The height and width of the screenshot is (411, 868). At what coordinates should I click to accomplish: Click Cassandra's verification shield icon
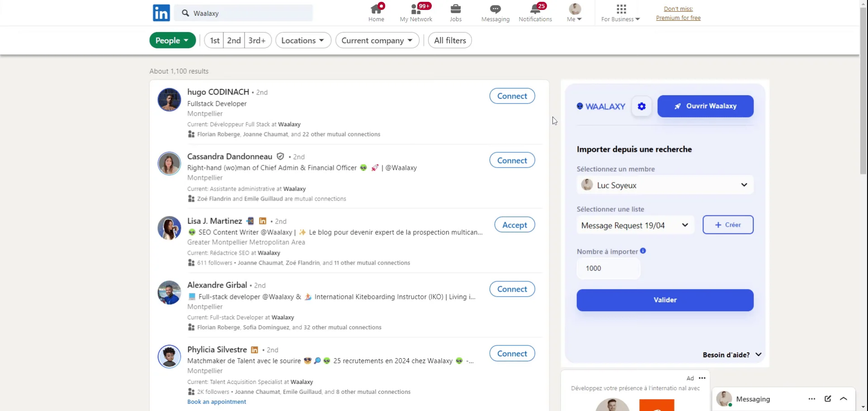pyautogui.click(x=280, y=156)
